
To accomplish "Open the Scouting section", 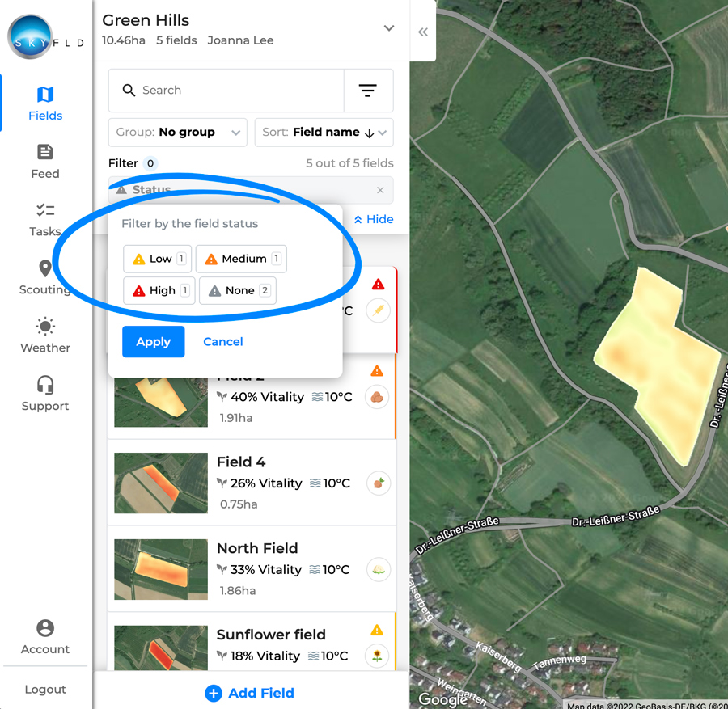I will click(45, 278).
